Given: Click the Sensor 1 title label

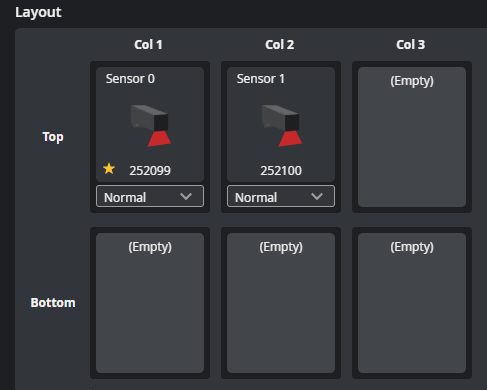Looking at the screenshot, I should pyautogui.click(x=261, y=79).
